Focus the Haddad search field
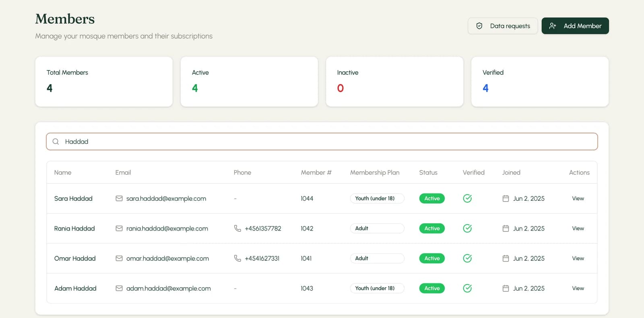Image resolution: width=644 pixels, height=318 pixels. point(322,141)
